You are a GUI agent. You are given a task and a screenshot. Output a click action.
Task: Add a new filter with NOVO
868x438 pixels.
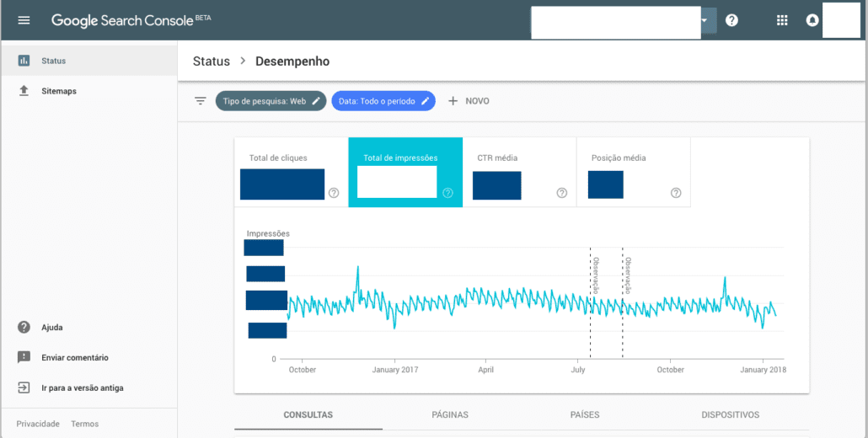tap(469, 101)
